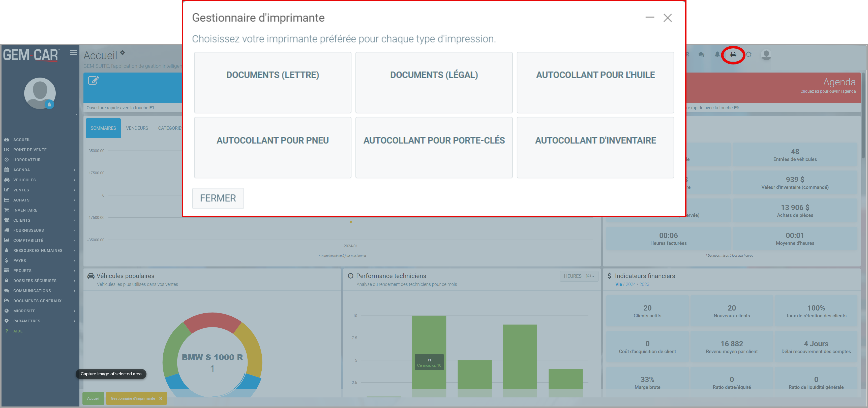The height and width of the screenshot is (408, 868).
Task: Toggle the hamburger sidebar menu icon
Action: 73,53
